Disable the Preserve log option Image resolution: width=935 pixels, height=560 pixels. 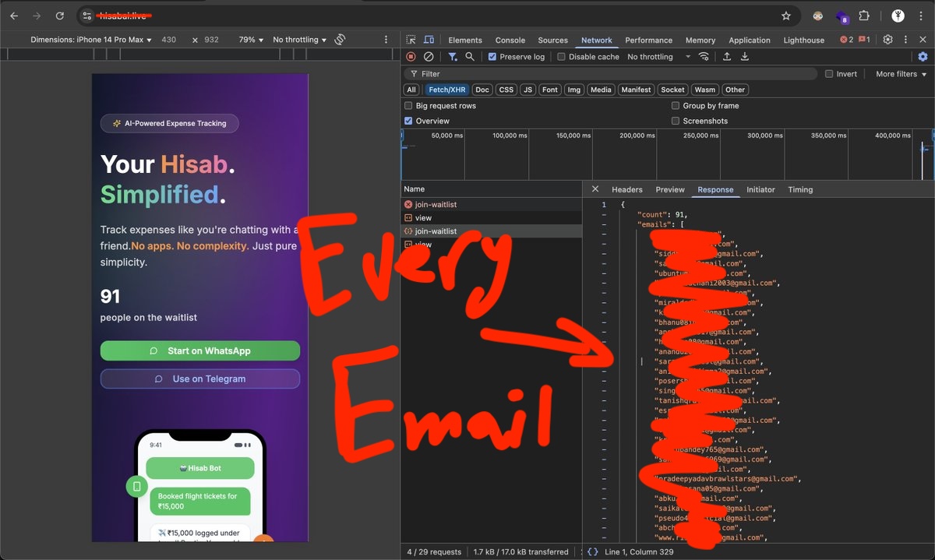(x=492, y=56)
